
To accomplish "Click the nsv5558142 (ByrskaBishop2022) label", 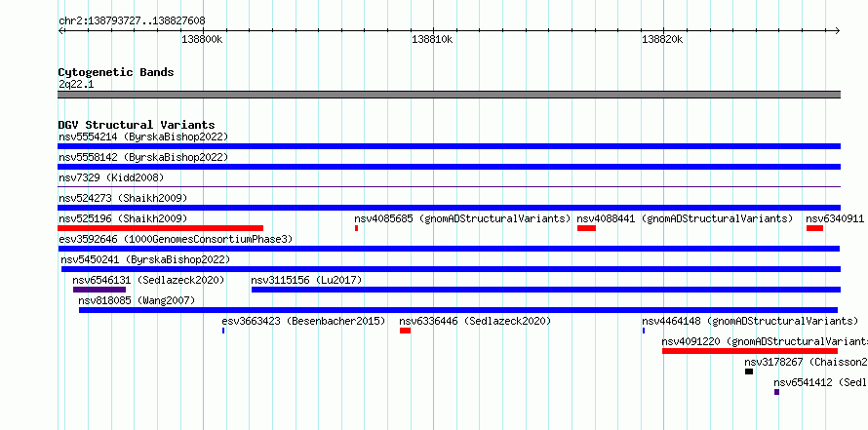I will 143,157.
